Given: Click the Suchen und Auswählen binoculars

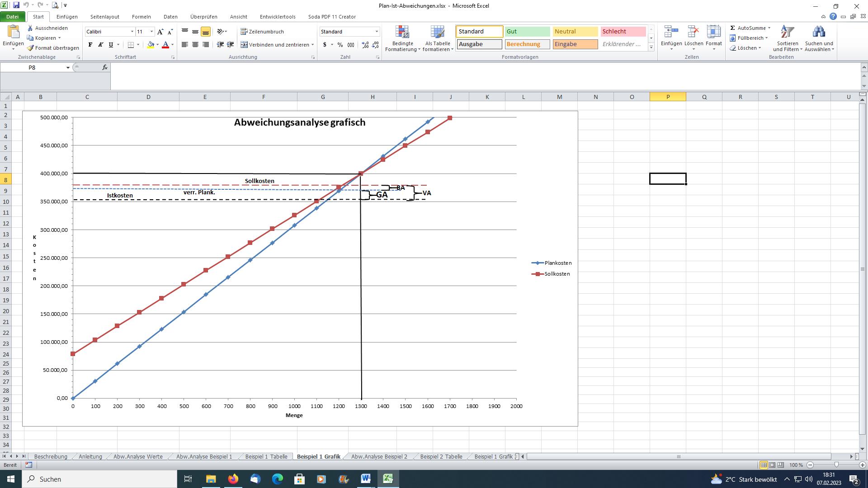Looking at the screenshot, I should click(819, 33).
